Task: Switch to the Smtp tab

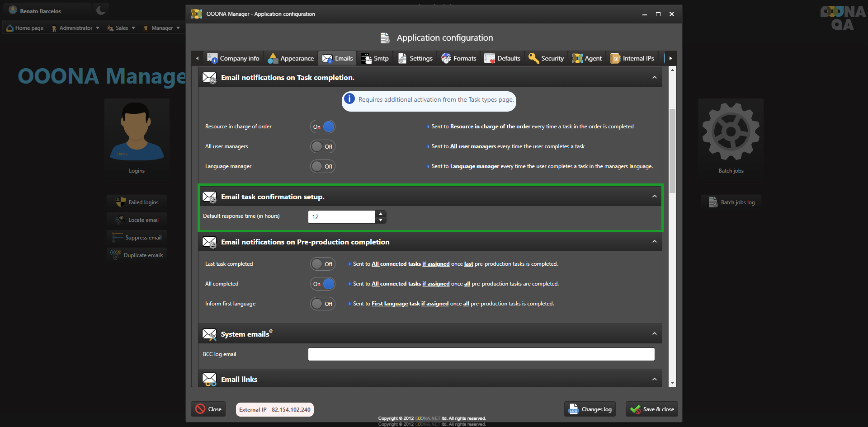Action: 375,58
